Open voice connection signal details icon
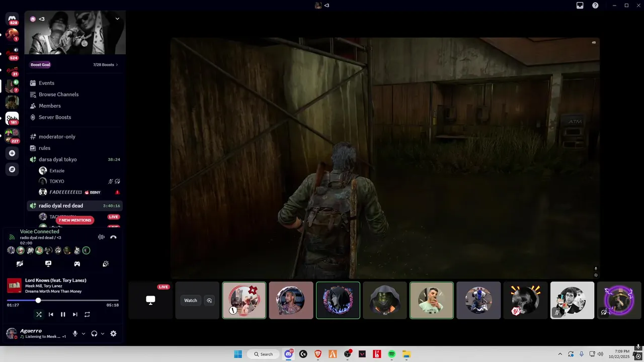The width and height of the screenshot is (644, 362). click(12, 237)
